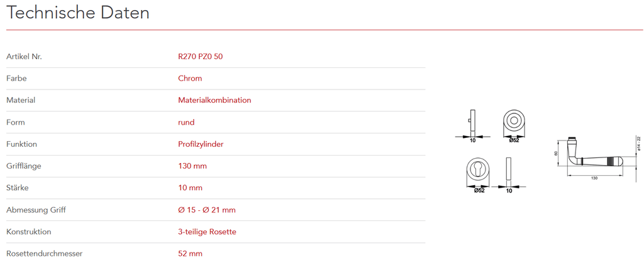
Task: Click the Rosettendurchmesser row label
Action: tap(44, 254)
